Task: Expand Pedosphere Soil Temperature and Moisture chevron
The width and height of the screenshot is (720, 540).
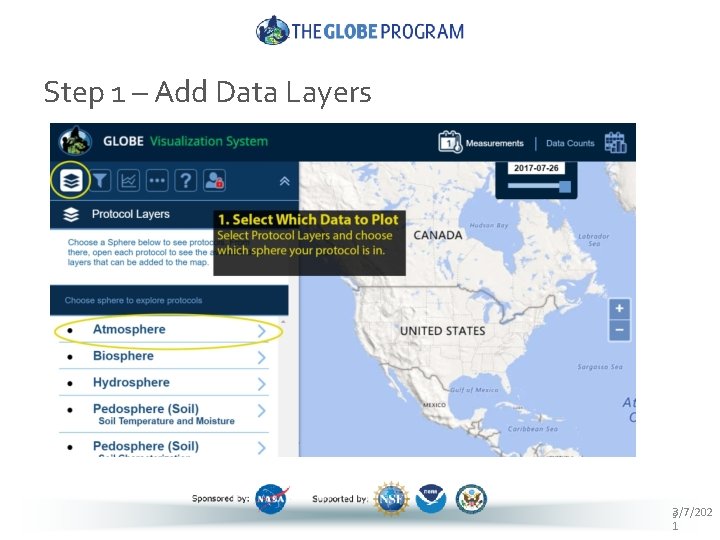Action: pyautogui.click(x=261, y=411)
